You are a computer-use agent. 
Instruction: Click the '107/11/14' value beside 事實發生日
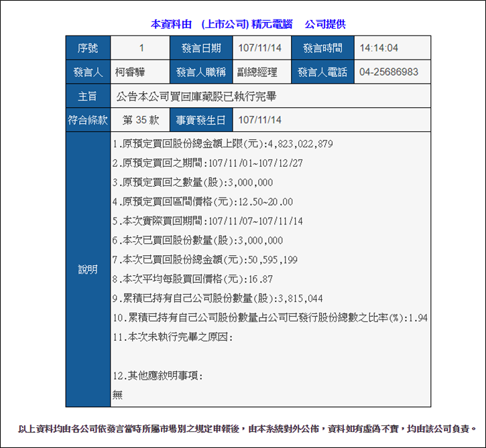click(259, 120)
